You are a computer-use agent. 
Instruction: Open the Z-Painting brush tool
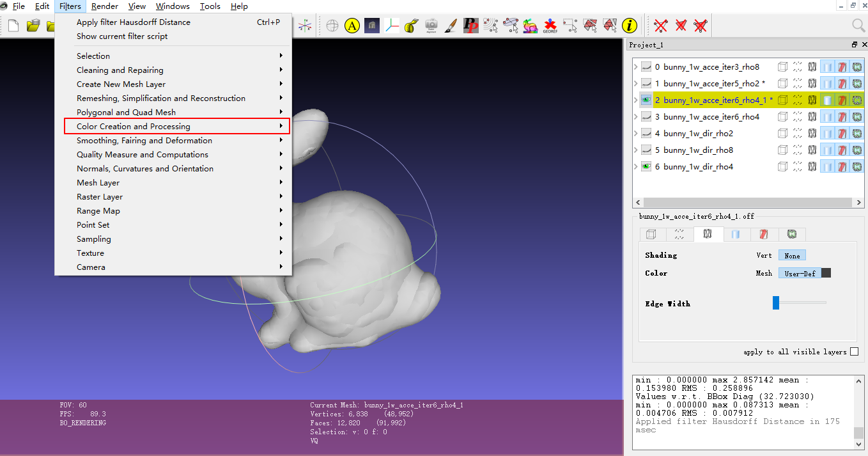pyautogui.click(x=451, y=26)
